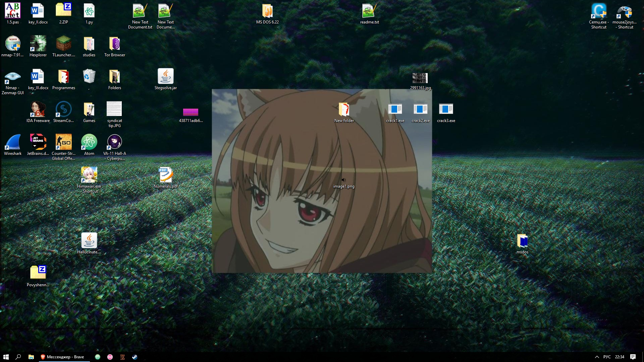Open Steam from the taskbar
This screenshot has width=644, height=362.
[x=135, y=357]
